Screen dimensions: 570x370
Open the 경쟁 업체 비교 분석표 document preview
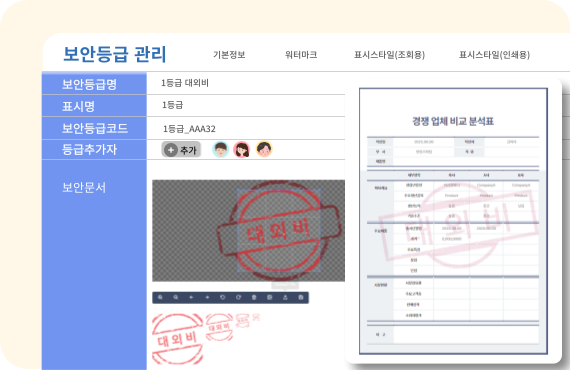coord(453,221)
